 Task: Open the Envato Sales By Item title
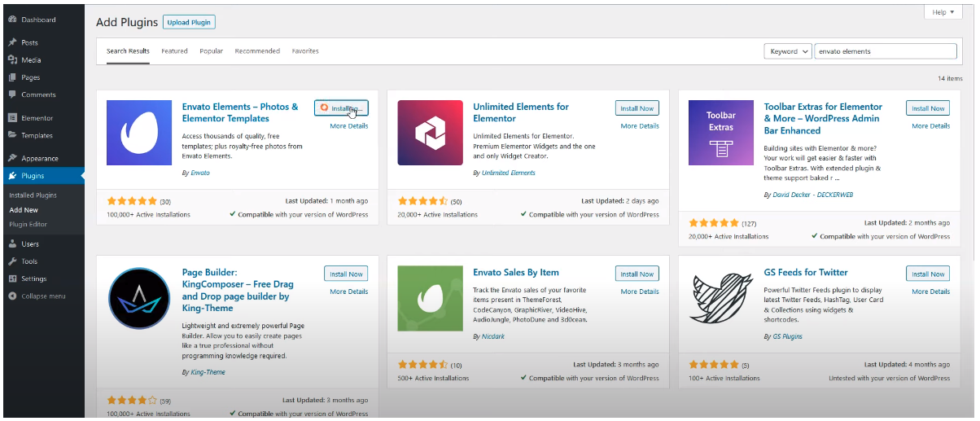(516, 273)
